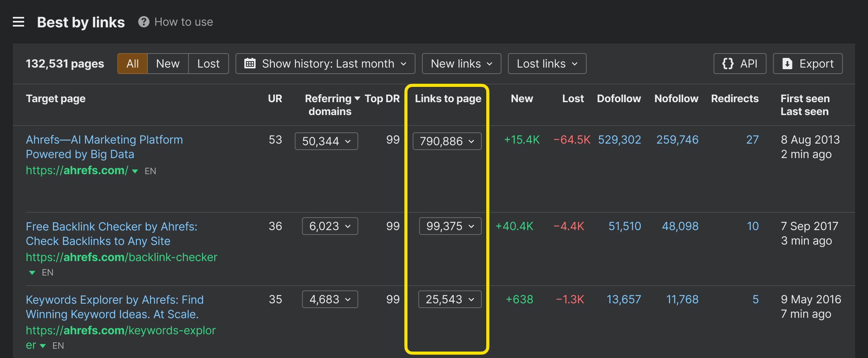The image size is (868, 358).
Task: Click the 529,302 dofollow links count
Action: click(619, 140)
